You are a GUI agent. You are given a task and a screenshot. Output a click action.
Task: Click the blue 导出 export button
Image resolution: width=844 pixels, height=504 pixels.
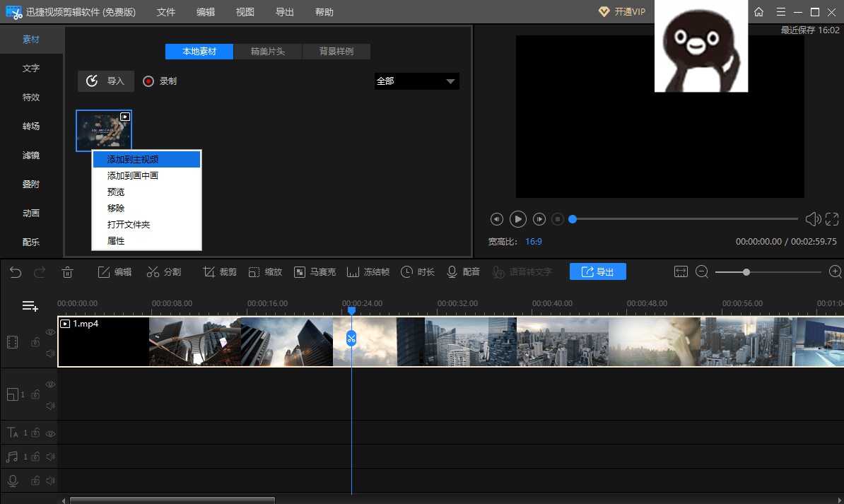pyautogui.click(x=597, y=272)
